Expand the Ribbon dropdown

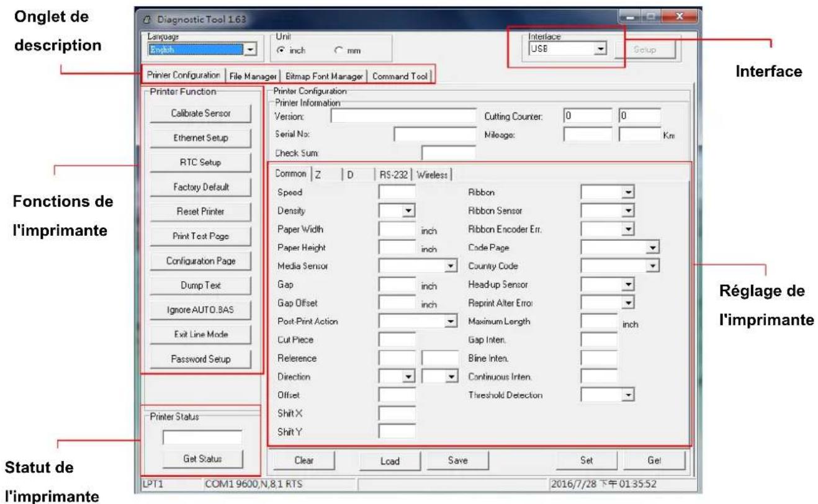pos(608,192)
